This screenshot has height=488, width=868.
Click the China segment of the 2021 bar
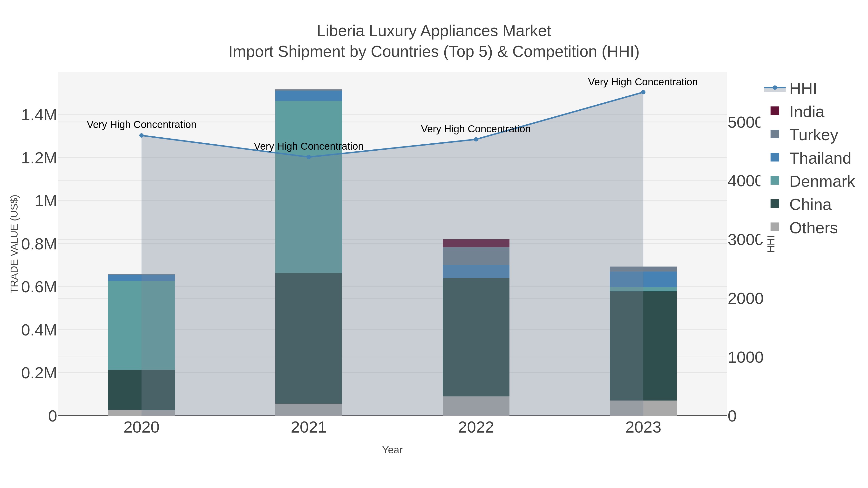[x=309, y=338]
